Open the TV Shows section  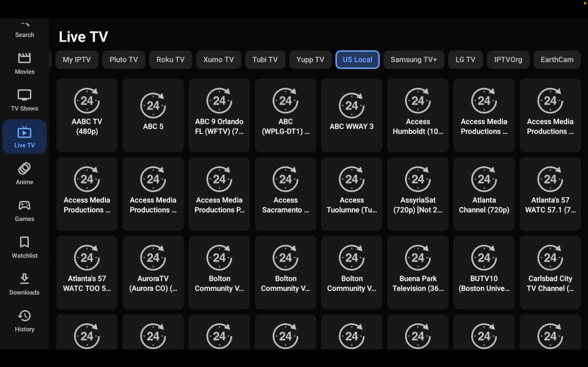[x=25, y=100]
